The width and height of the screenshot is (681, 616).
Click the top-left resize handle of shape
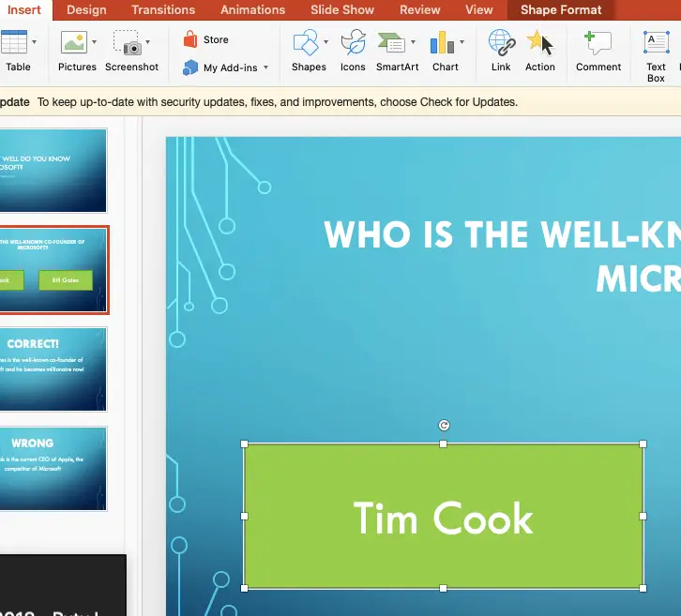tap(244, 443)
